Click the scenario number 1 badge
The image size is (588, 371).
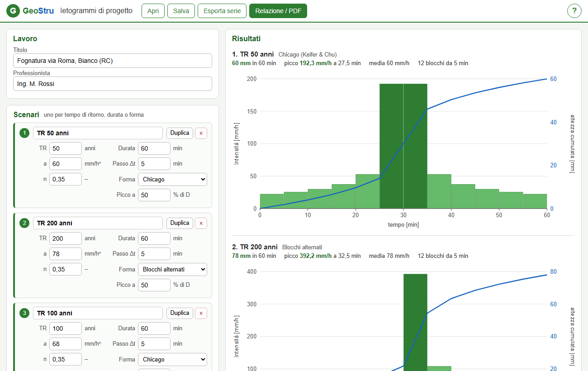click(24, 133)
